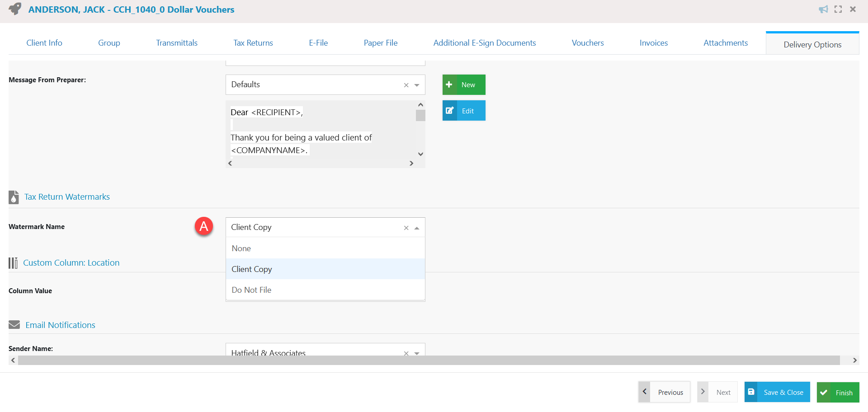Collapse the Watermark Name dropdown arrow

tap(417, 228)
